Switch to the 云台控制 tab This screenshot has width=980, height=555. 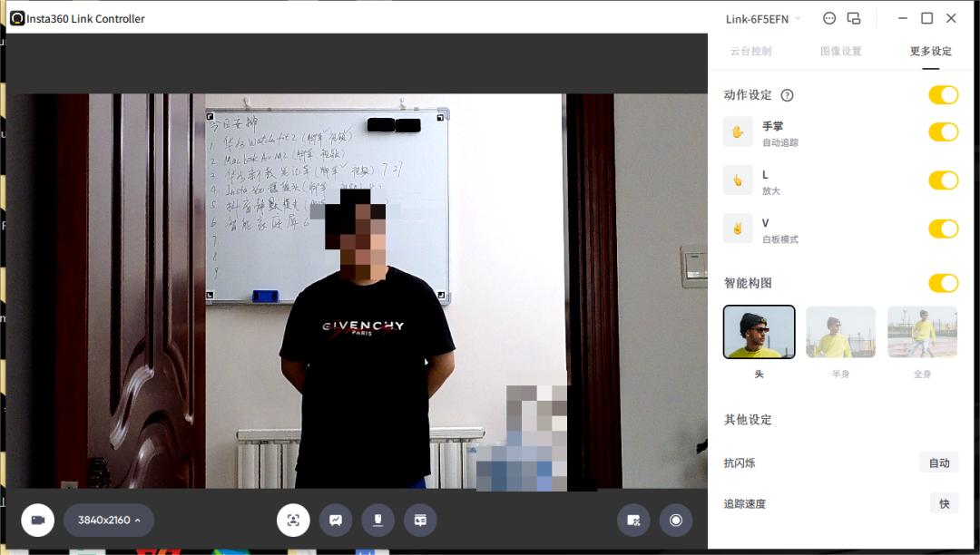(x=750, y=52)
